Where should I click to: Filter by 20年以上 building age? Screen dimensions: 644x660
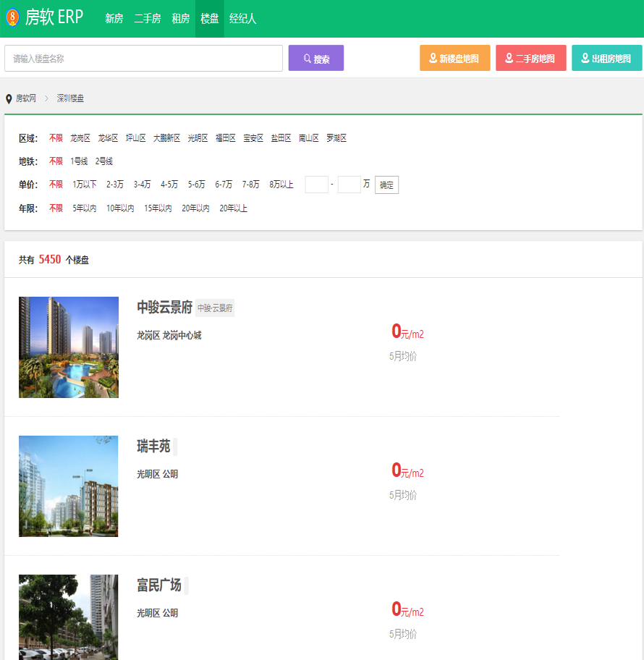click(x=234, y=208)
